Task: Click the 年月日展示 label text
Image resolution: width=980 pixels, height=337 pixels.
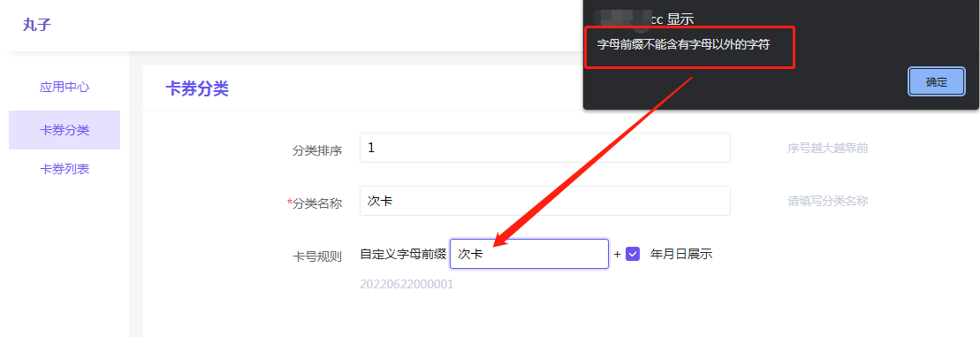Action: point(681,254)
